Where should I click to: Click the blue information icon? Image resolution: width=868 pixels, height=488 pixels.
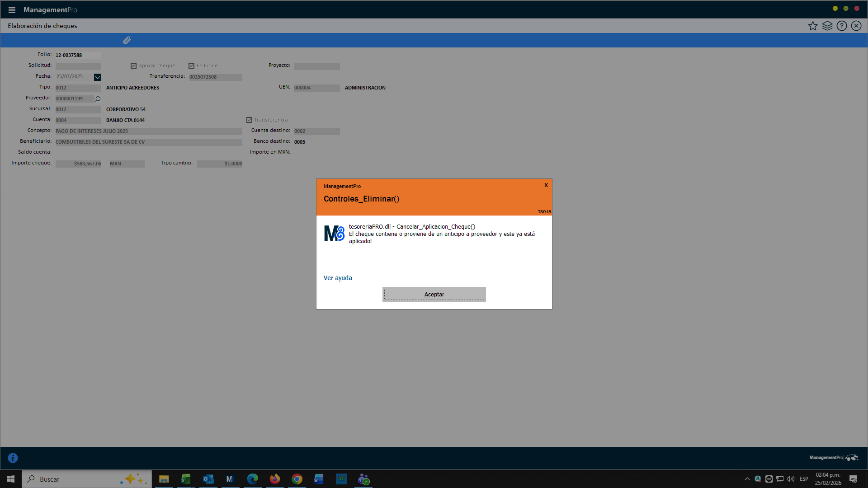tap(13, 458)
